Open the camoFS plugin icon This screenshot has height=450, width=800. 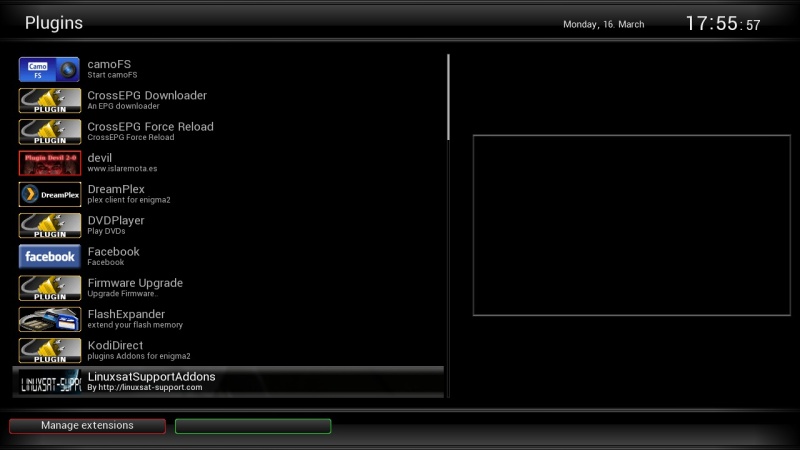click(49, 69)
